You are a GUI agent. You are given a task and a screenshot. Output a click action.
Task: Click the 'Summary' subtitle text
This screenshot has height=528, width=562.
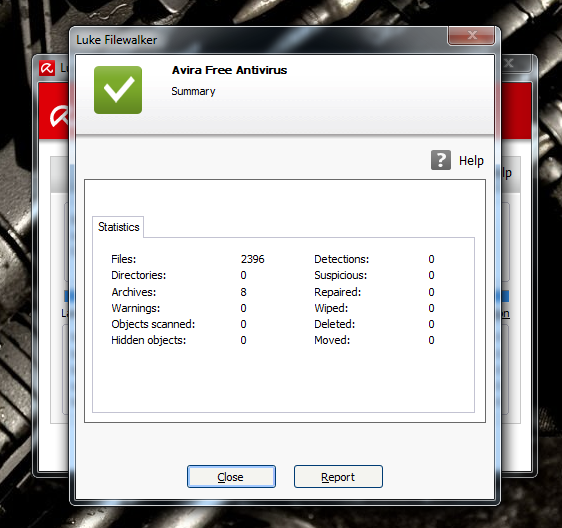click(x=193, y=91)
